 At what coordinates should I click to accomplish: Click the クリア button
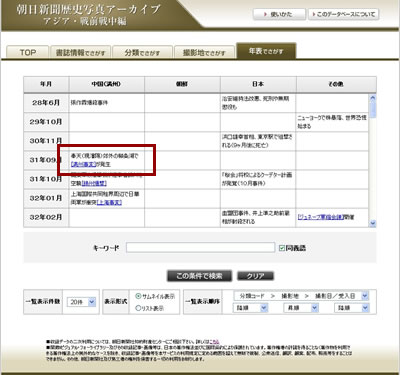coord(255,276)
